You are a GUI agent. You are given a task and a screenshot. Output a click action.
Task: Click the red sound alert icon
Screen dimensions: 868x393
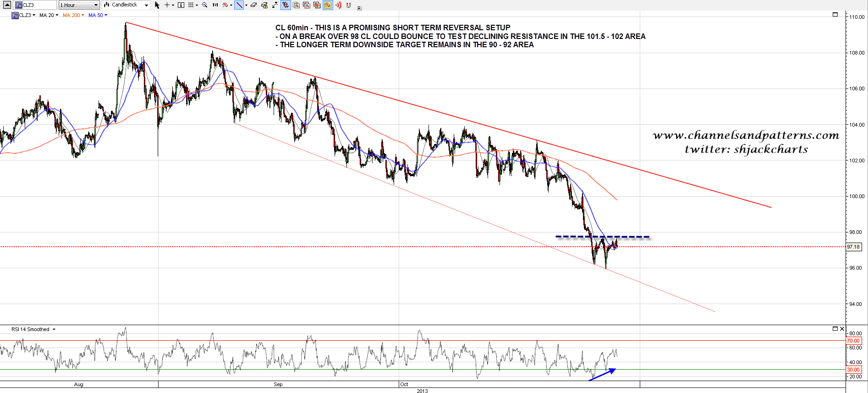pos(338,5)
